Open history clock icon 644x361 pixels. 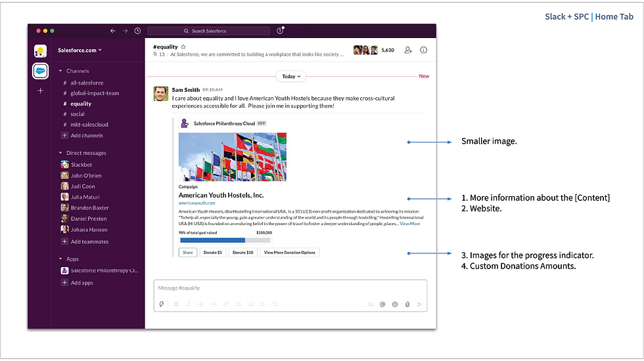tap(137, 31)
